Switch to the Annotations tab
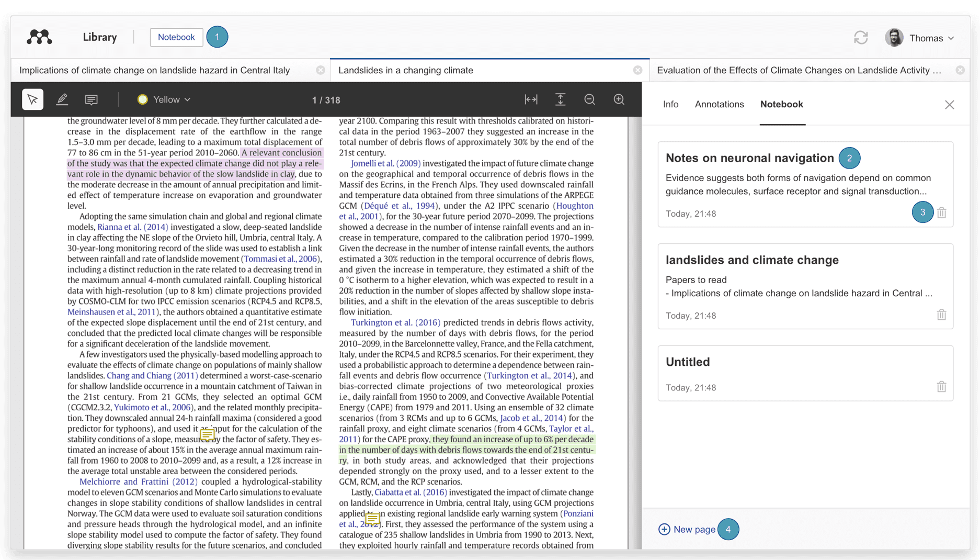 coord(719,104)
